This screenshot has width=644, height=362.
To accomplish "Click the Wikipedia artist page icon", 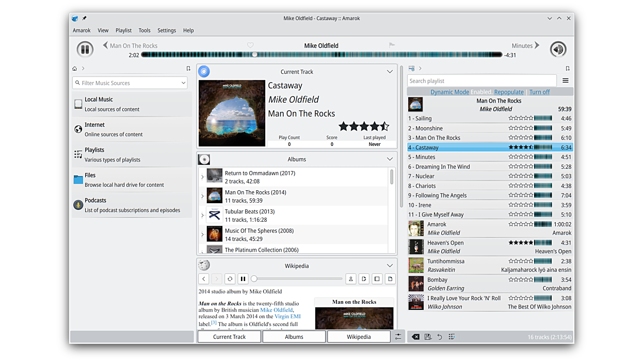I will point(351,279).
